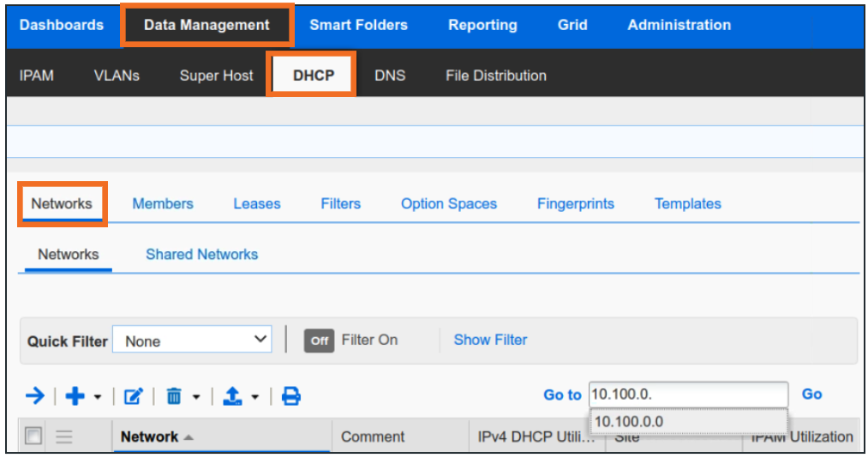868x458 pixels.
Task: Toggle the Filter On switch
Action: click(x=320, y=340)
